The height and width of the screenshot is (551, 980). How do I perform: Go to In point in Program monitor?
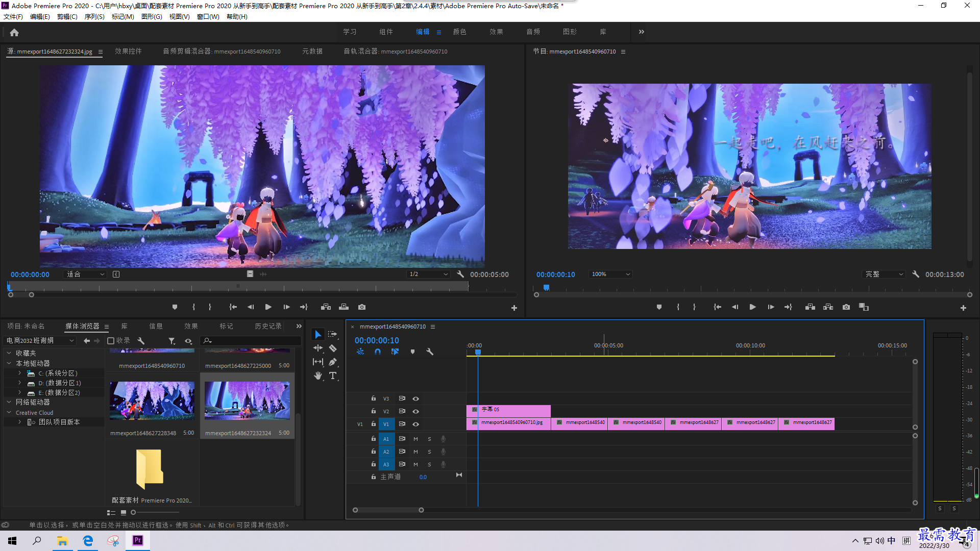click(717, 307)
